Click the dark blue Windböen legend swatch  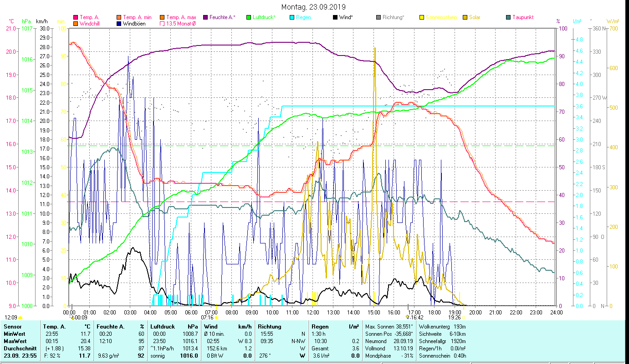coord(119,23)
